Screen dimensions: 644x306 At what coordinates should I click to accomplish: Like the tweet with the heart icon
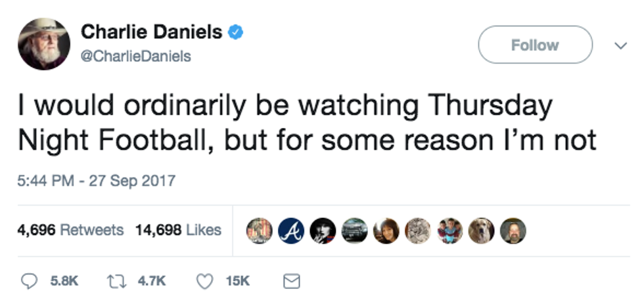point(206,281)
